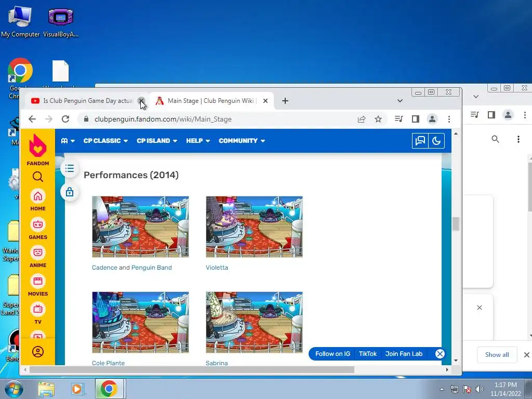View site information lock icon
The height and width of the screenshot is (399, 532).
86,119
